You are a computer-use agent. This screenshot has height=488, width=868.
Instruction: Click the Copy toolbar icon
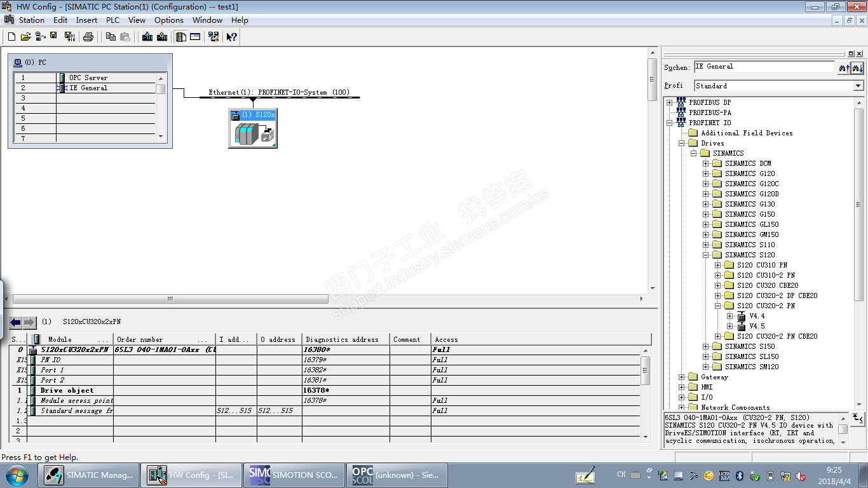[111, 37]
